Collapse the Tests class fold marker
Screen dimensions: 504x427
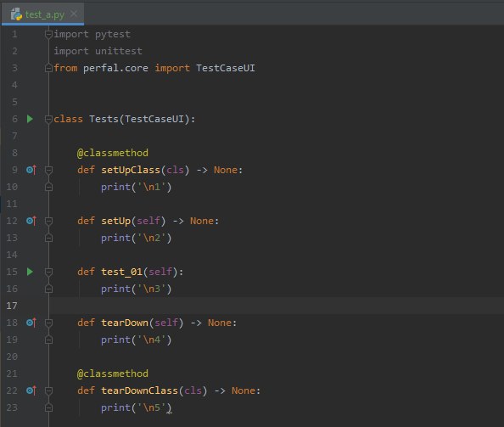(48, 120)
